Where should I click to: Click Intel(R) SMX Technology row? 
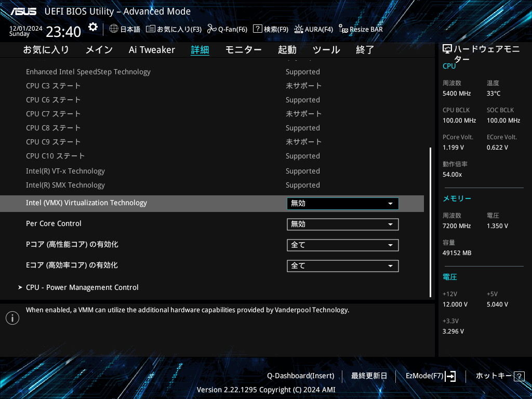(212, 185)
